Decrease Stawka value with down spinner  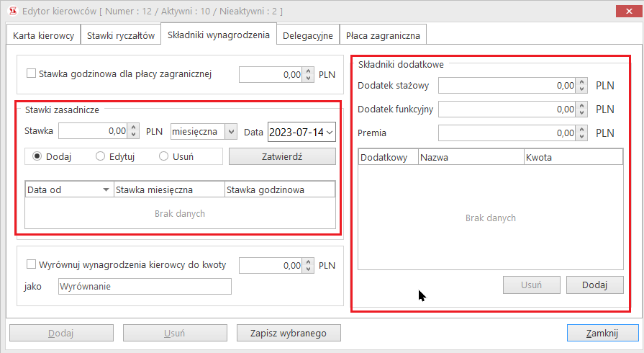click(x=134, y=135)
